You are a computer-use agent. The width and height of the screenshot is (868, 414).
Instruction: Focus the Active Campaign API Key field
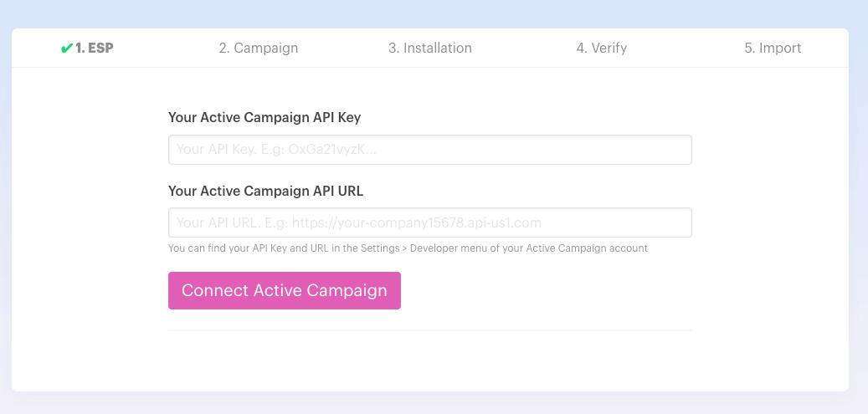(429, 150)
